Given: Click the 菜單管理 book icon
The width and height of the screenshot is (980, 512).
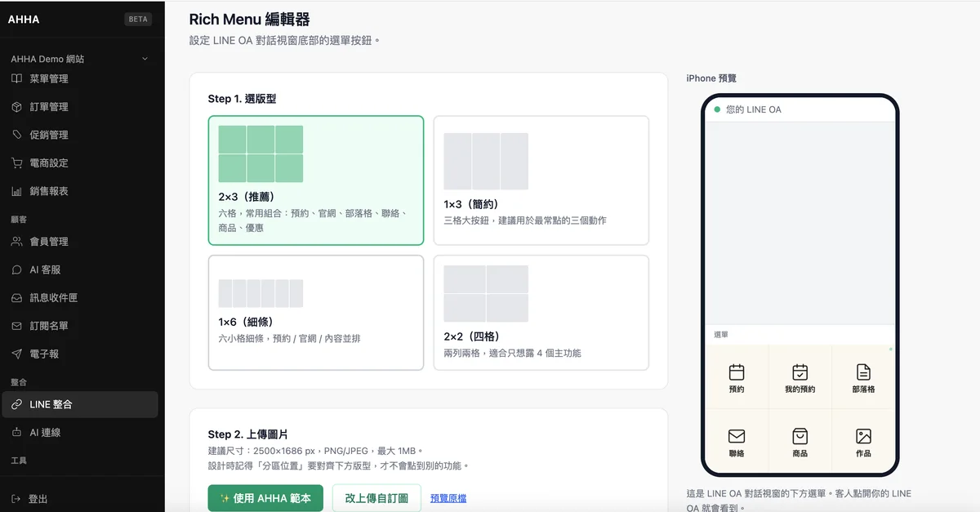Looking at the screenshot, I should coord(16,78).
